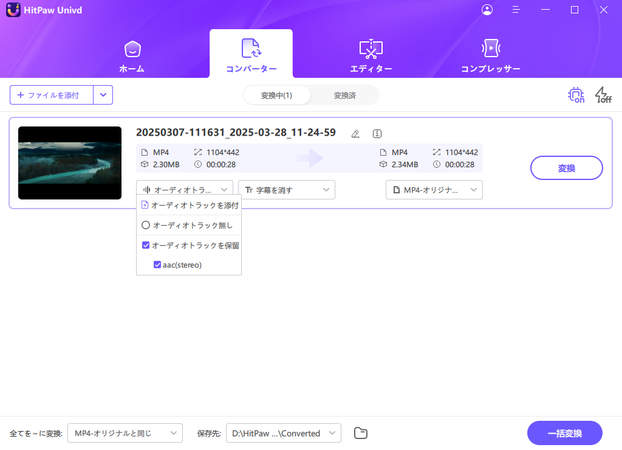Open the MP4-オリジナ... format dropdown
The image size is (622, 450).
click(434, 190)
